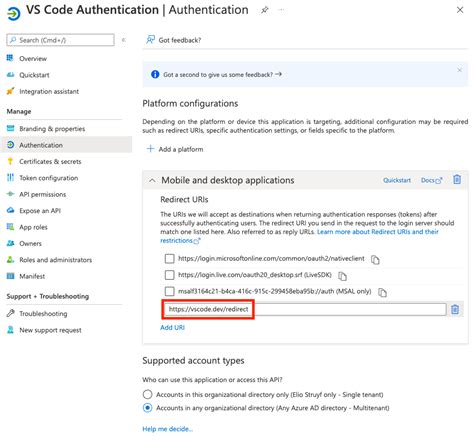
Task: Click the Branding & properties icon
Action: [10, 128]
